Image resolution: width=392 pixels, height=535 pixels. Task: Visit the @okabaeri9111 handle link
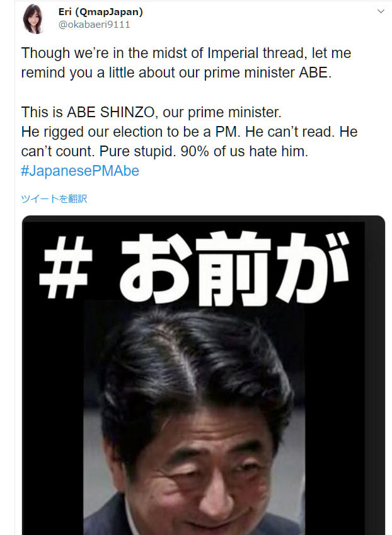tap(94, 25)
